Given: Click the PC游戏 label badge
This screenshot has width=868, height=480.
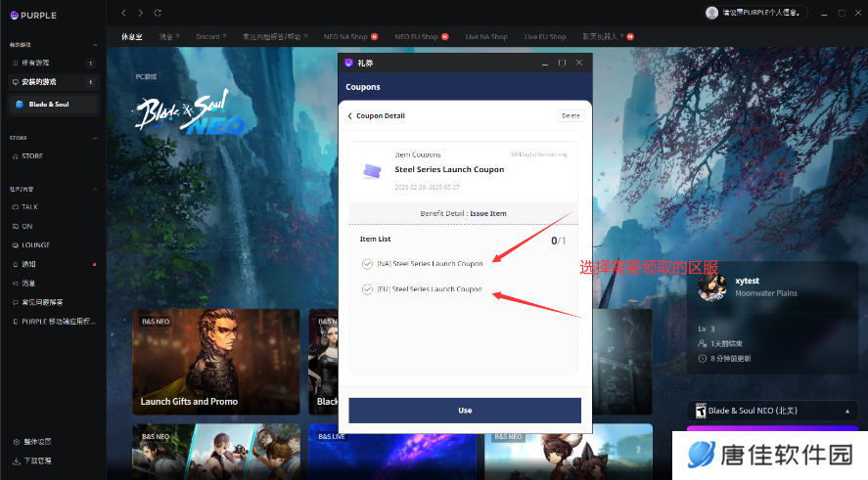Looking at the screenshot, I should (147, 77).
